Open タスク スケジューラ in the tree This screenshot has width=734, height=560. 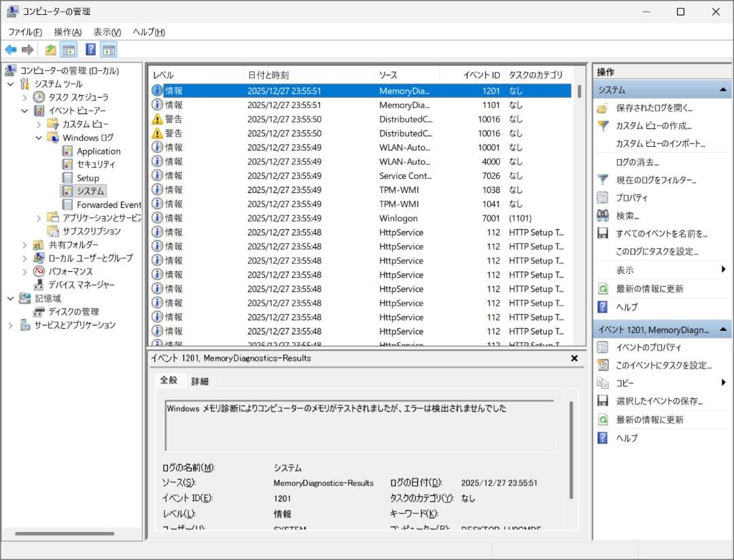tap(77, 97)
